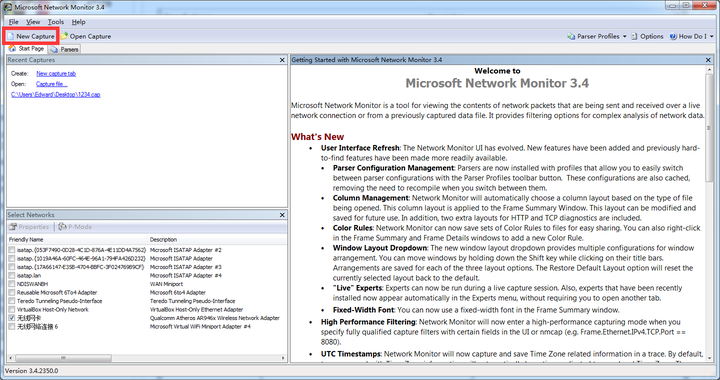Check the 无线网络连接 6 network checkbox
The width and height of the screenshot is (720, 380).
point(11,327)
